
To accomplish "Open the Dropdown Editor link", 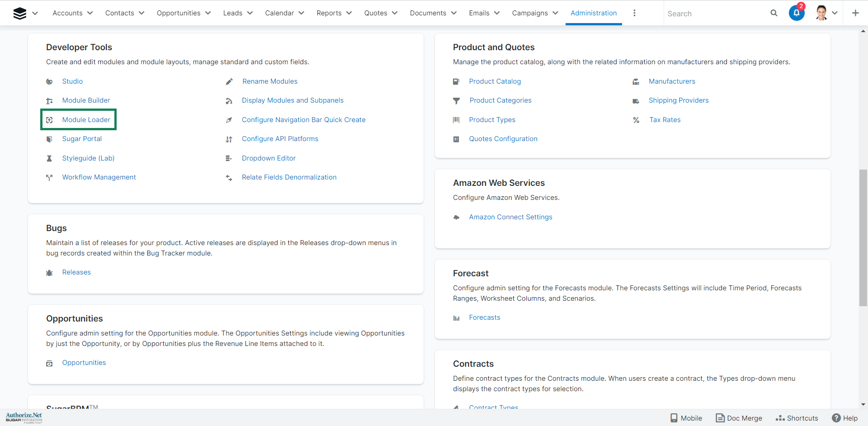I will (269, 158).
